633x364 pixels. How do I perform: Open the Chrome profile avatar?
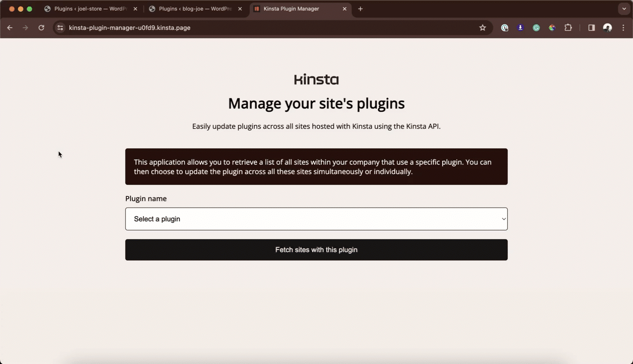click(x=608, y=28)
